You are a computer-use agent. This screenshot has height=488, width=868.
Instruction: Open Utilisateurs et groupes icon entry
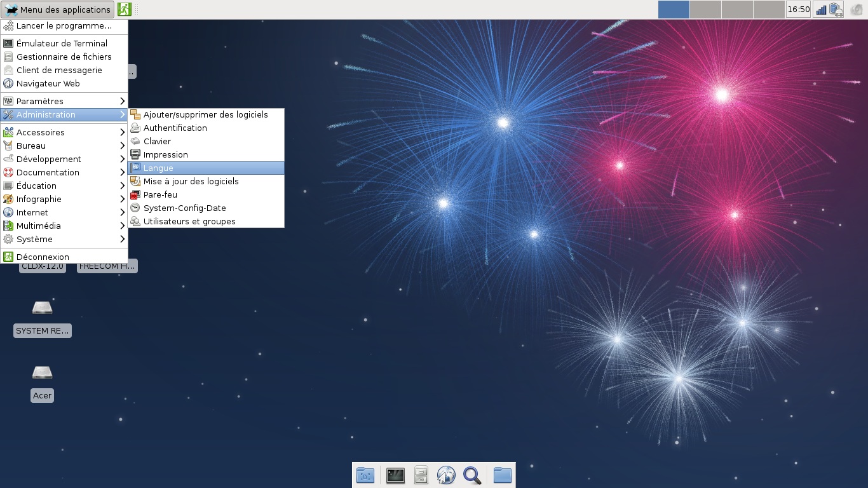coord(135,221)
